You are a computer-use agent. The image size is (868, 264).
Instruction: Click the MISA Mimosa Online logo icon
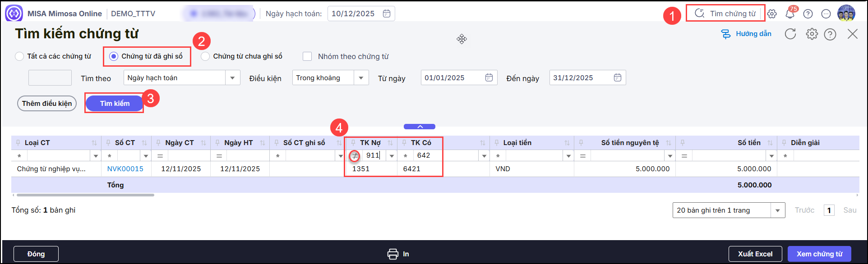[14, 13]
